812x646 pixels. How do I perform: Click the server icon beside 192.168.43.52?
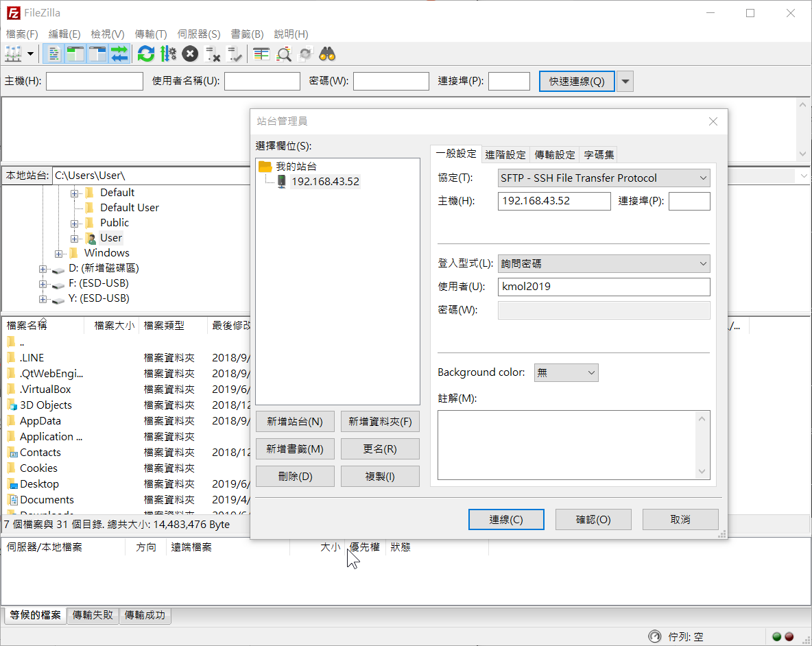click(281, 181)
